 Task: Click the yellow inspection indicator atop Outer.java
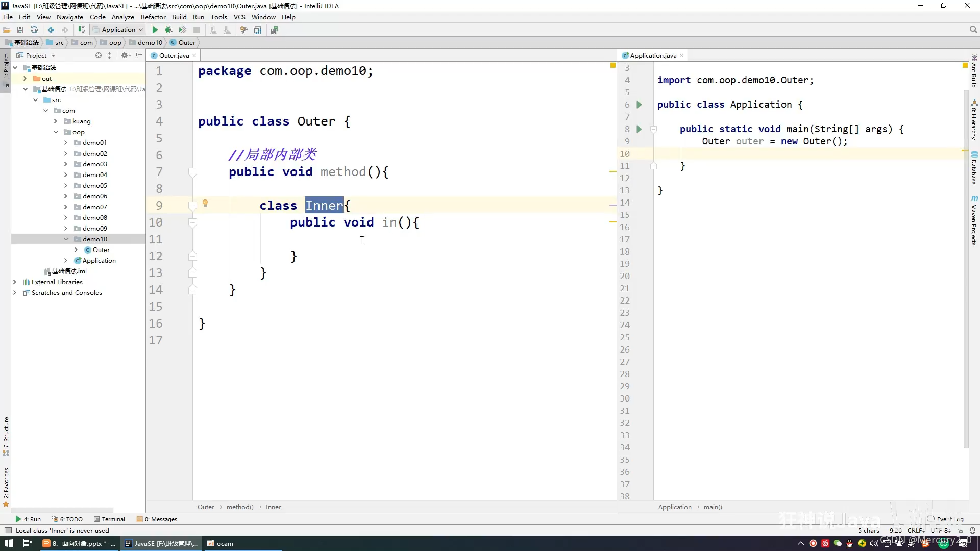tap(613, 65)
